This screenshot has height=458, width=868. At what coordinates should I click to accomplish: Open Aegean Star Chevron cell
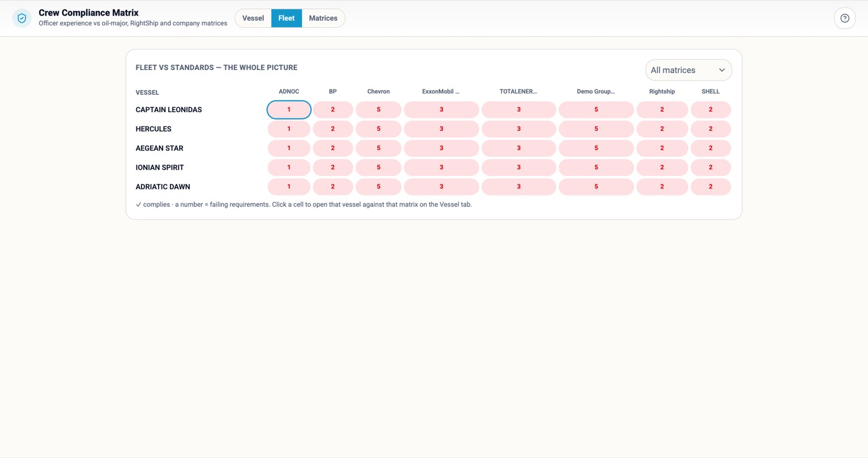pyautogui.click(x=378, y=148)
